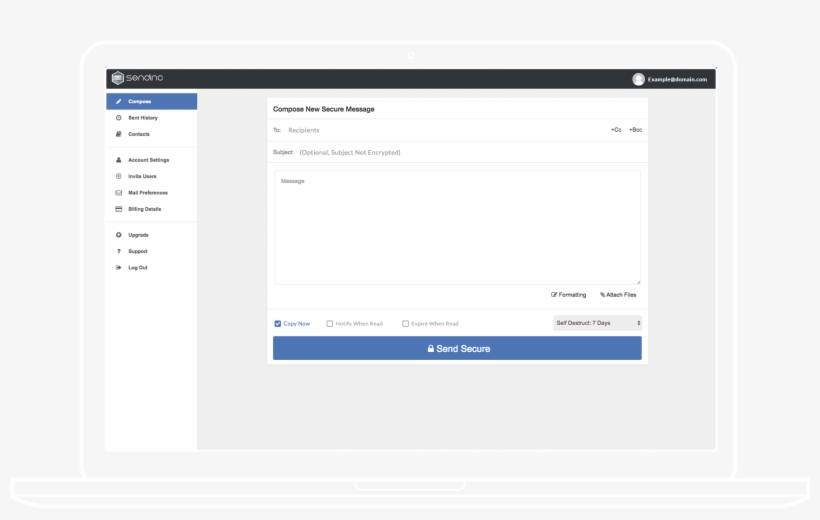Open Account Settings from the sidebar

pos(148,160)
